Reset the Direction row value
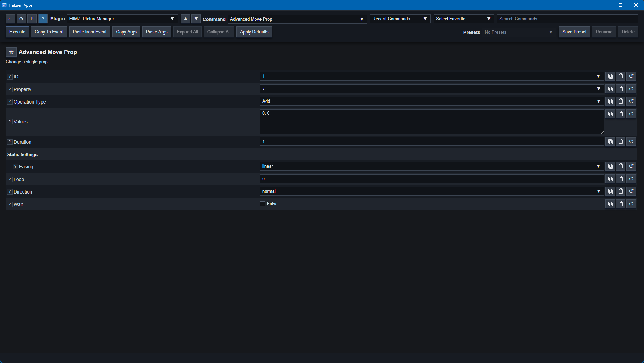644x363 pixels. click(631, 191)
